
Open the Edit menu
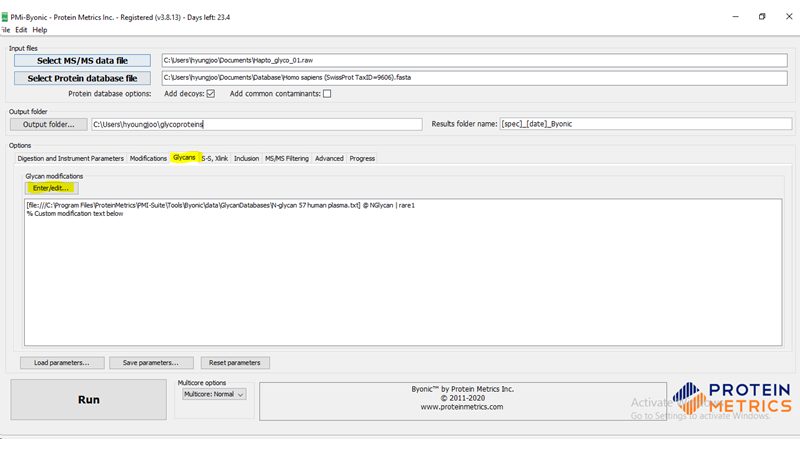(21, 30)
